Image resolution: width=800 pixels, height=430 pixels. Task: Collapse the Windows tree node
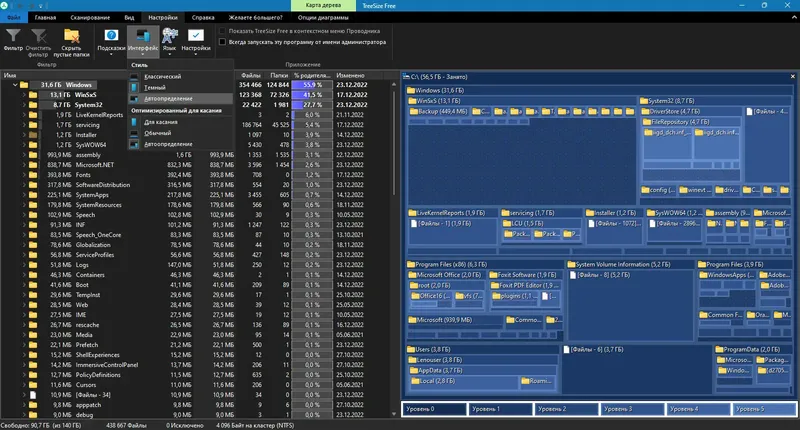15,85
